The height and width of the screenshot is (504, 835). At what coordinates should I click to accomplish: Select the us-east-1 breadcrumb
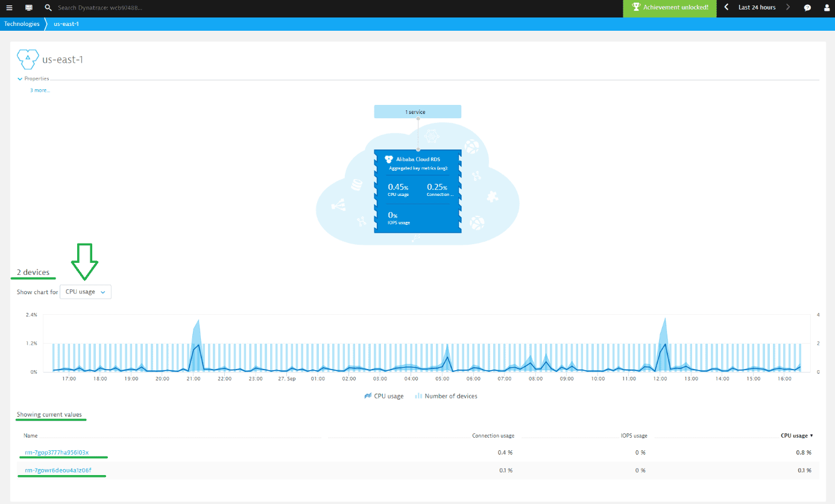point(66,24)
